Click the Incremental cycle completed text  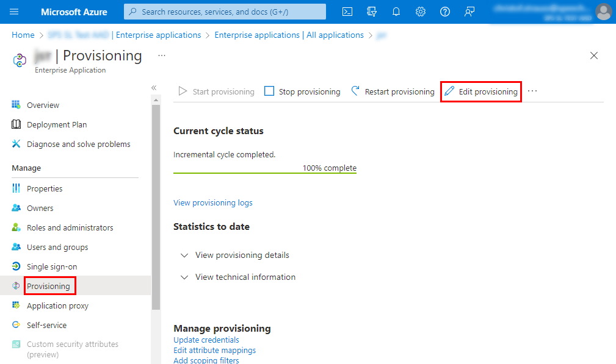224,154
